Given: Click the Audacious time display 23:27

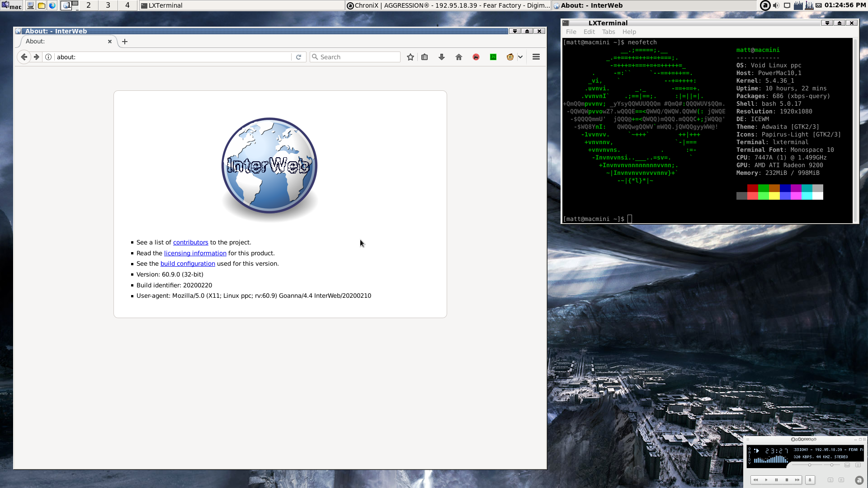Looking at the screenshot, I should tap(777, 451).
